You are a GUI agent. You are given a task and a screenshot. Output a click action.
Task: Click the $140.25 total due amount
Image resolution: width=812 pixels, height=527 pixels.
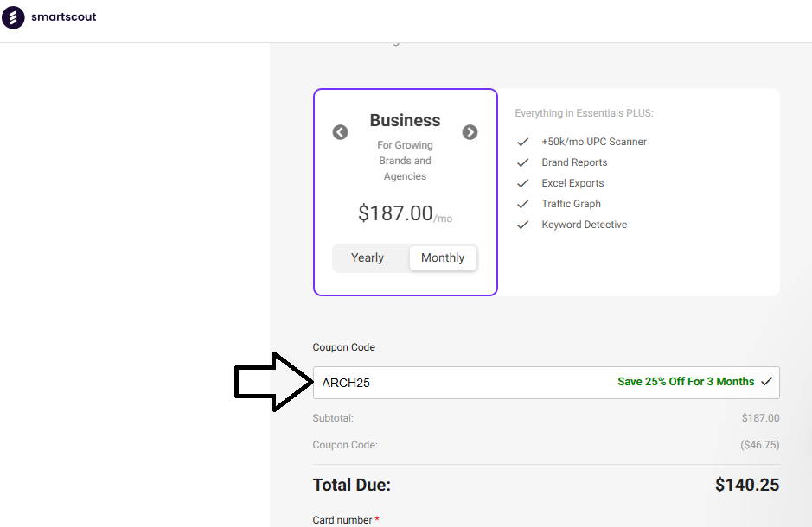tap(747, 486)
